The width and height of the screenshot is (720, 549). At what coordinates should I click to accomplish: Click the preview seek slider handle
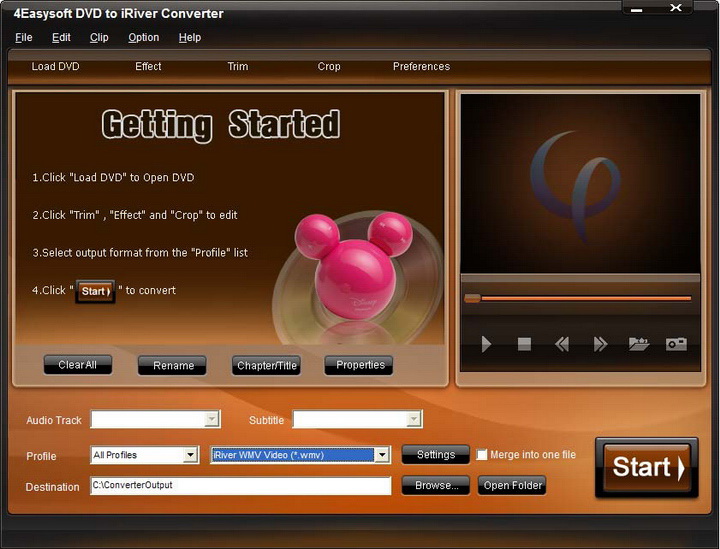click(x=472, y=298)
